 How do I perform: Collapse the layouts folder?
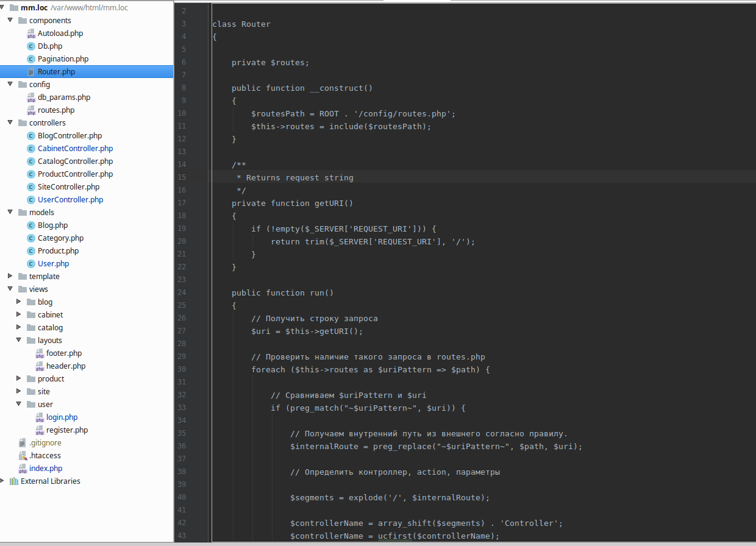18,341
